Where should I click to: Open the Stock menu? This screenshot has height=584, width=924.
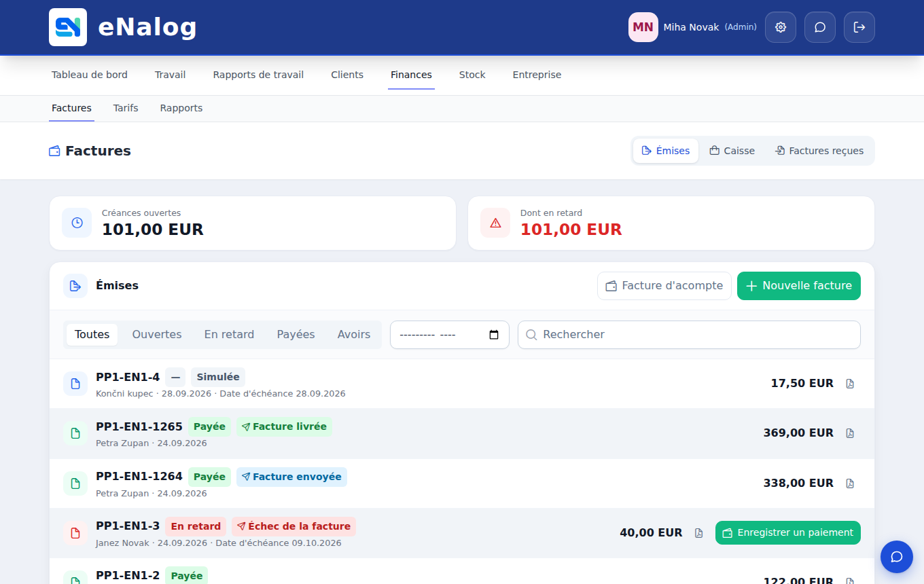click(472, 75)
